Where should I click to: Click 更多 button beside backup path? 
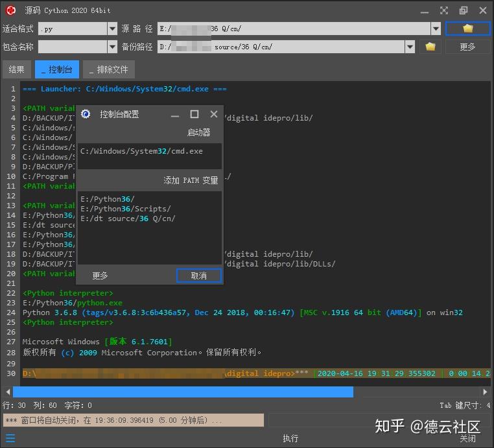[467, 47]
